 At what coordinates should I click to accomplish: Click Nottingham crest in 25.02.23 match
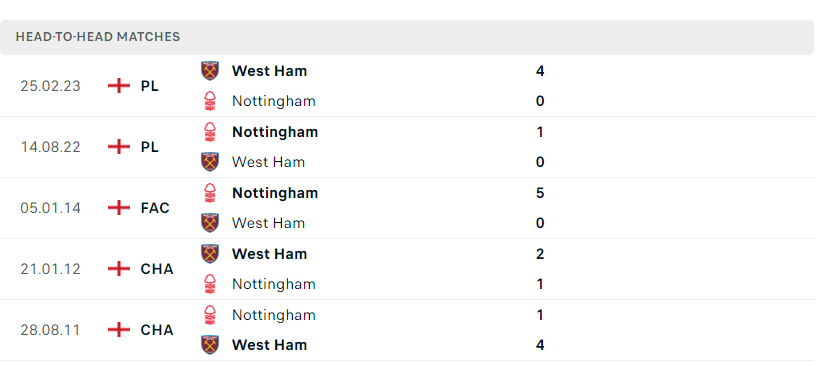[210, 101]
